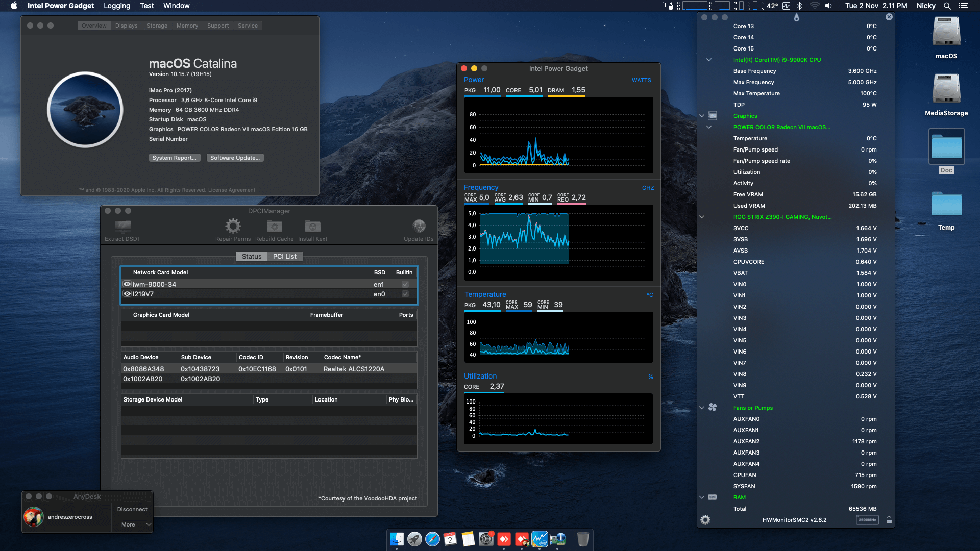Open the Intel Power Gadget app menu
980x551 pixels.
[x=61, y=6]
